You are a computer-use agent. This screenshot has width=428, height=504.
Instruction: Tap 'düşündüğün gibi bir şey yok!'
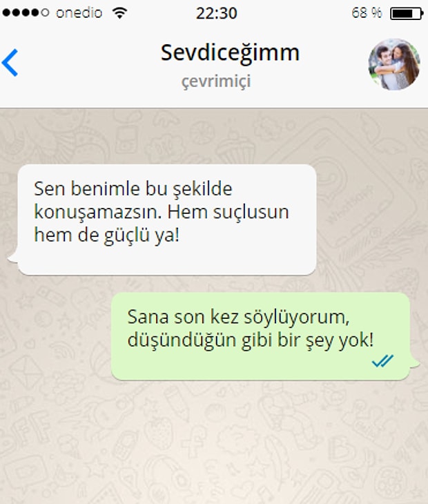coord(251,340)
